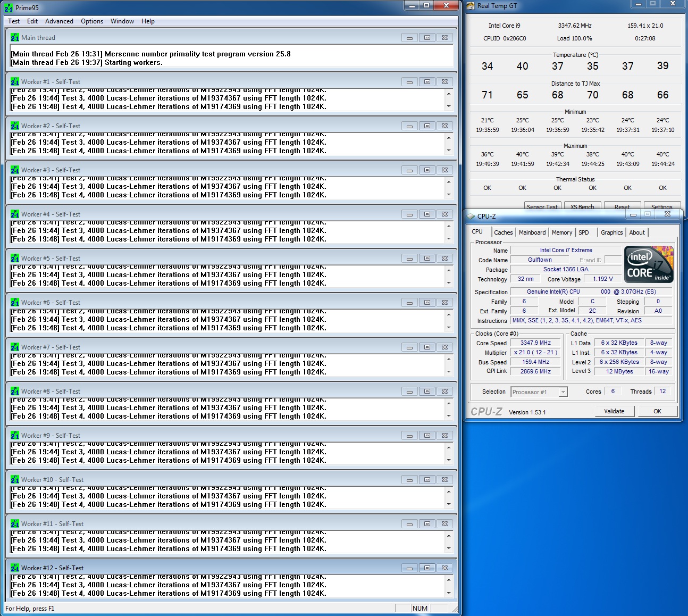Viewport: 688px width, 616px height.
Task: Click the Worker #9 window icon
Action: (15, 436)
